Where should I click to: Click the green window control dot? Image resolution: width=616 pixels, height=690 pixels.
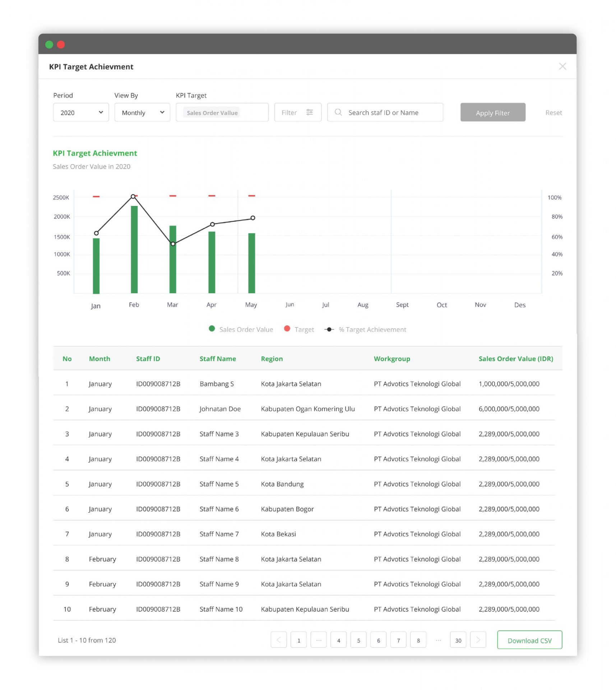point(49,45)
